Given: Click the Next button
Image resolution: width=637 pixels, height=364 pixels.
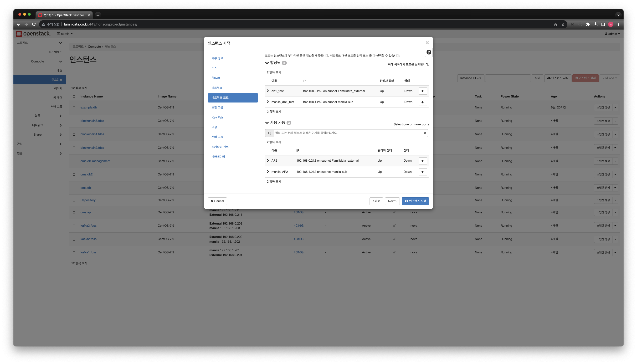Looking at the screenshot, I should click(392, 201).
